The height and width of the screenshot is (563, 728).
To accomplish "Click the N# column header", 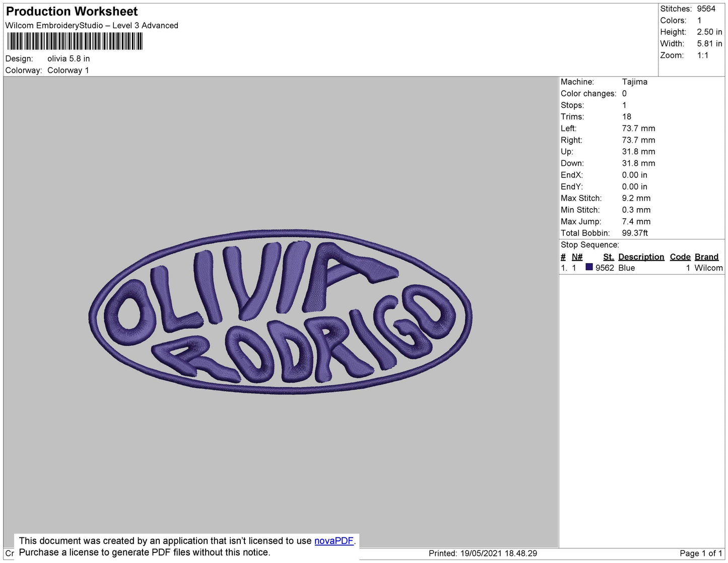I will tap(577, 257).
